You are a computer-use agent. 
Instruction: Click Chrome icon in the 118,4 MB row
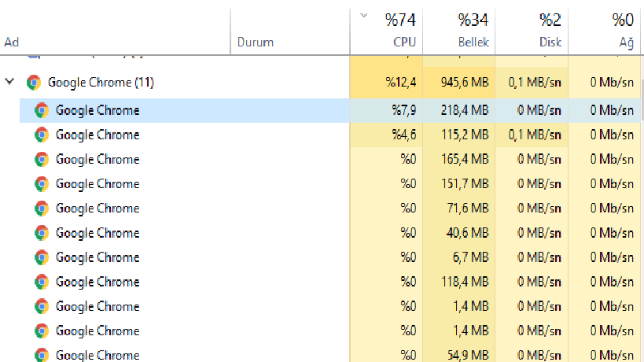[x=42, y=282]
